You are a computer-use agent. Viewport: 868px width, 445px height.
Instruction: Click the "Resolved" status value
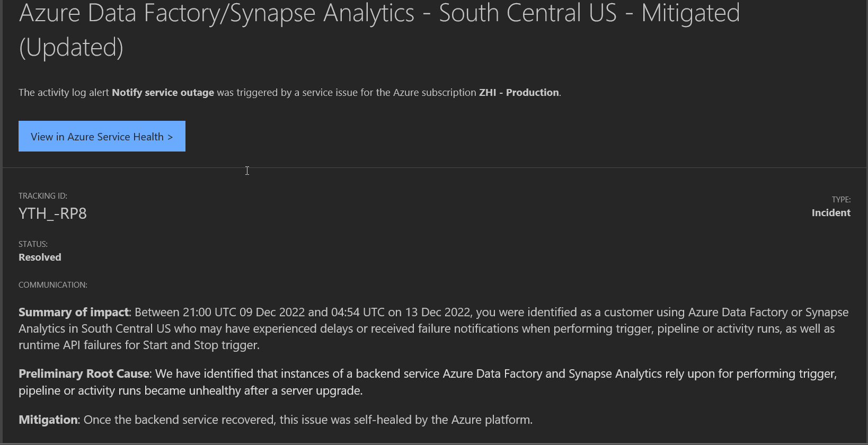pyautogui.click(x=40, y=257)
